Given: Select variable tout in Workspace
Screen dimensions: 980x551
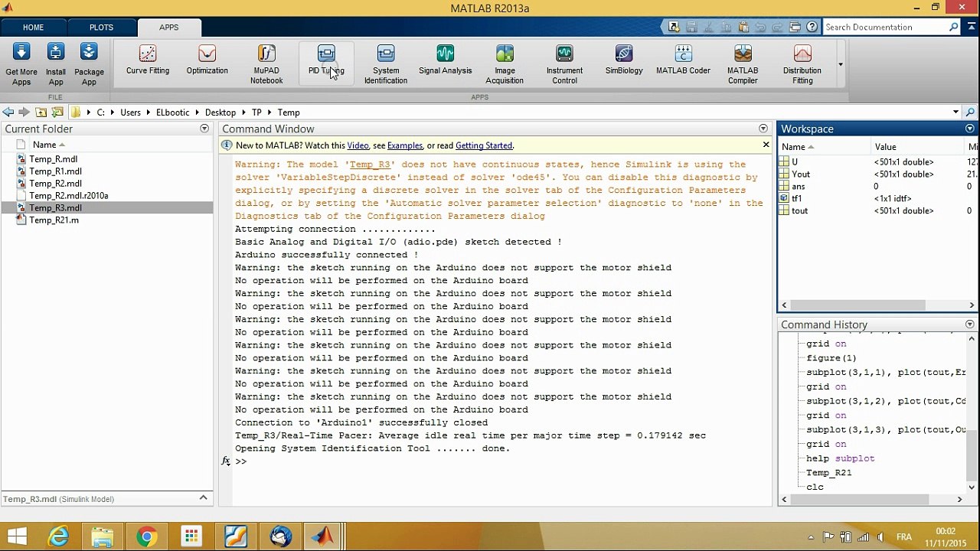Looking at the screenshot, I should coord(799,211).
